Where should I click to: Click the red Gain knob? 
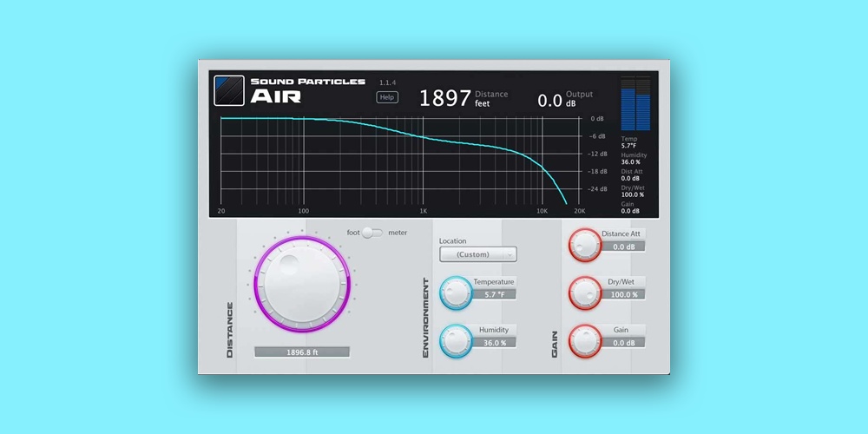point(584,341)
